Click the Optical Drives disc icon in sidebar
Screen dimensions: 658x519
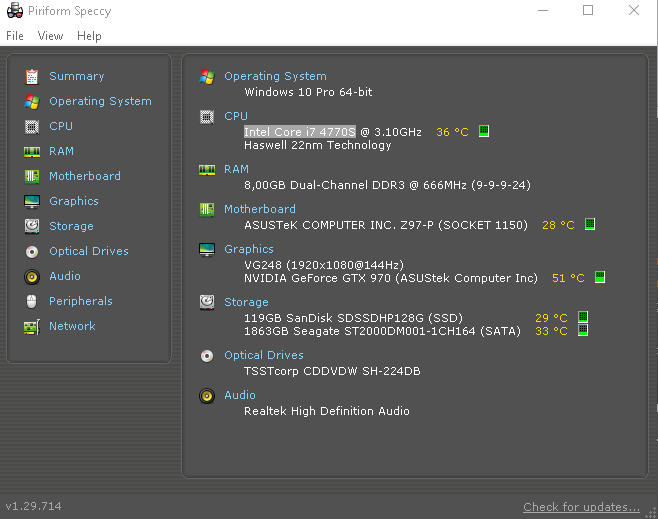[x=32, y=251]
